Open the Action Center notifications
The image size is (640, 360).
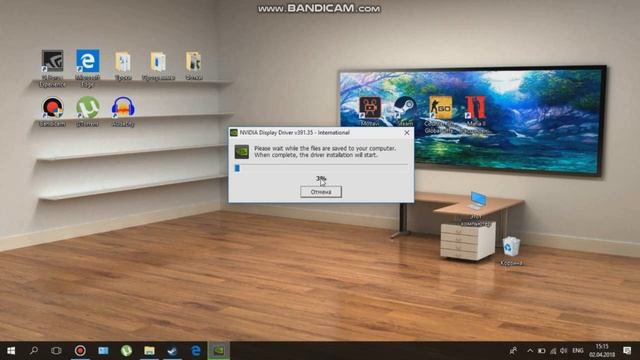(x=627, y=351)
